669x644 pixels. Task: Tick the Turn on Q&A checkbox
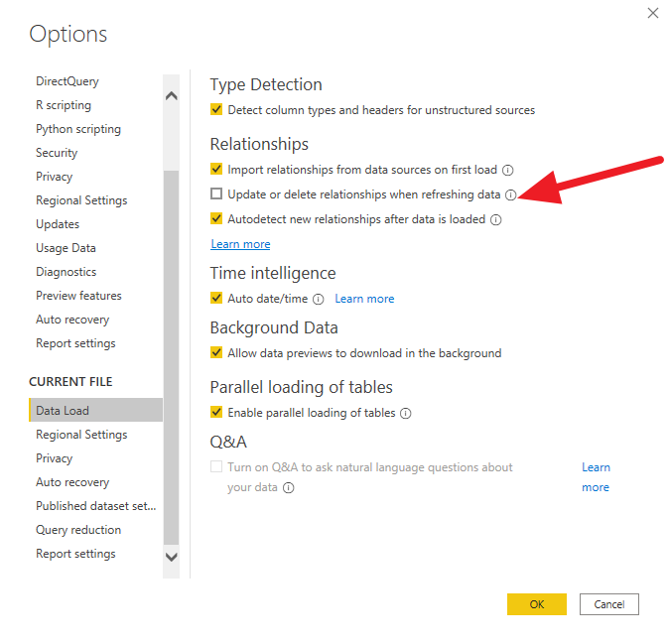216,466
